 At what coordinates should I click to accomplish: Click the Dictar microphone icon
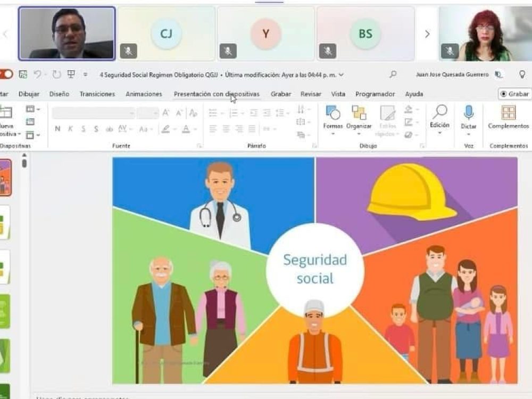[x=468, y=112]
